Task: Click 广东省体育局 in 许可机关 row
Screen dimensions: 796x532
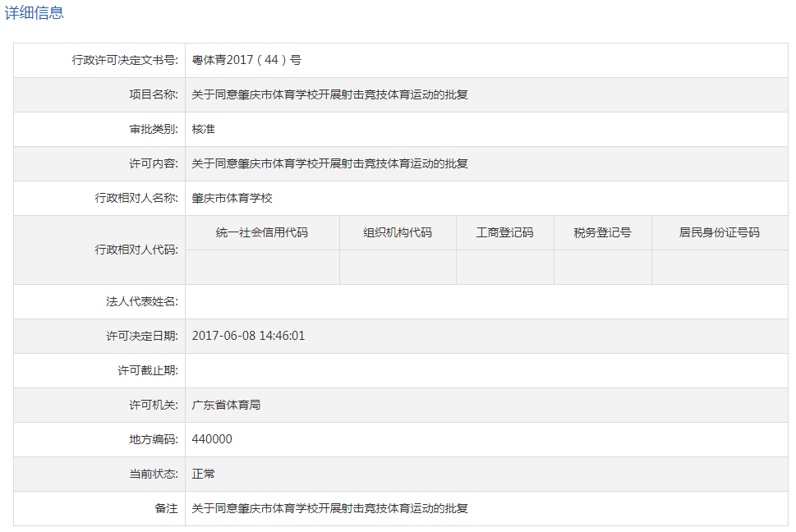Action: 226,405
